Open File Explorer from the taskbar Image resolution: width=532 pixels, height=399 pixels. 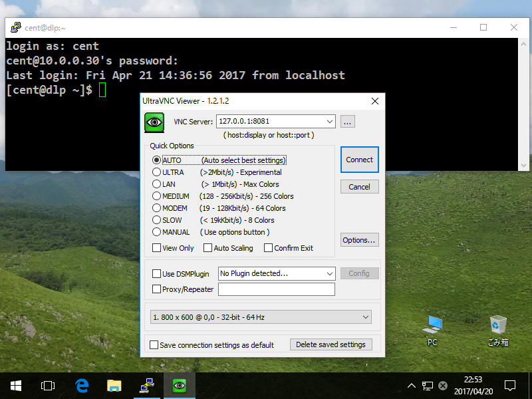[114, 386]
